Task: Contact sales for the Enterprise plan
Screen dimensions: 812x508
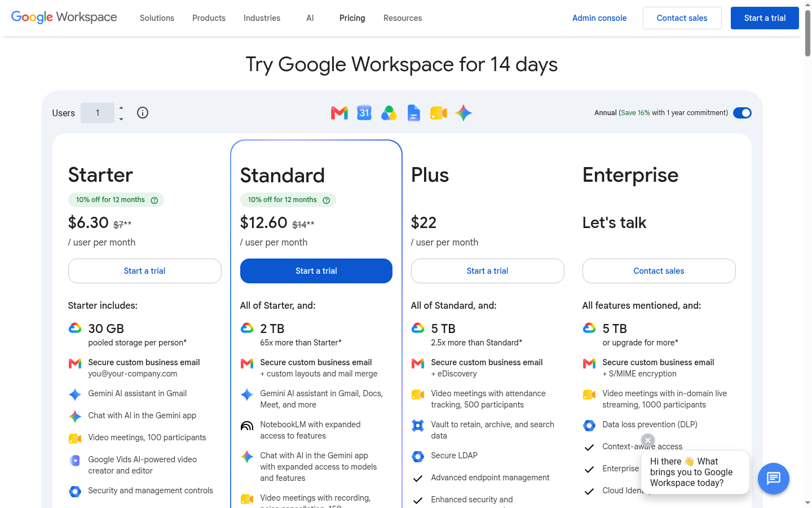Action: click(x=659, y=271)
